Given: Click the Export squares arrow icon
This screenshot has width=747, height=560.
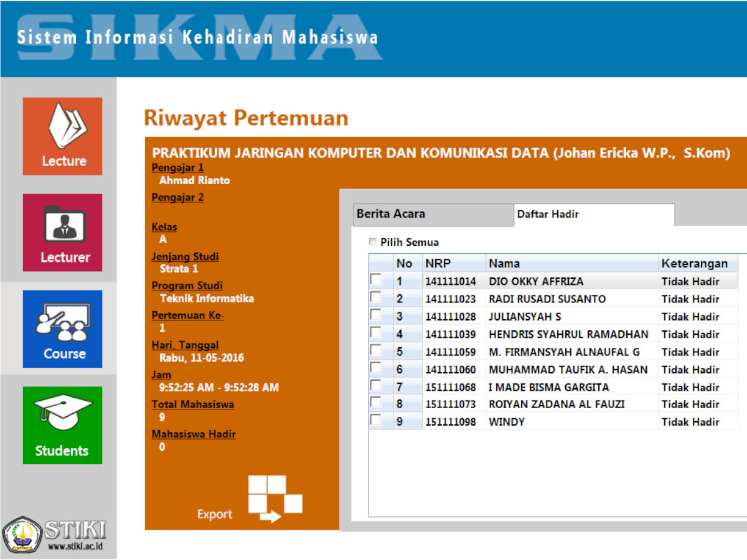Looking at the screenshot, I should click(x=275, y=499).
